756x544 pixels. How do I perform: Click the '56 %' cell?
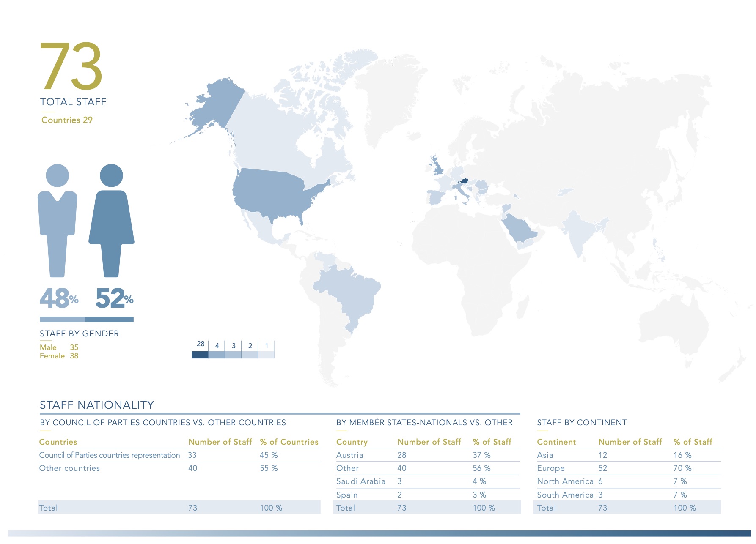click(x=481, y=468)
